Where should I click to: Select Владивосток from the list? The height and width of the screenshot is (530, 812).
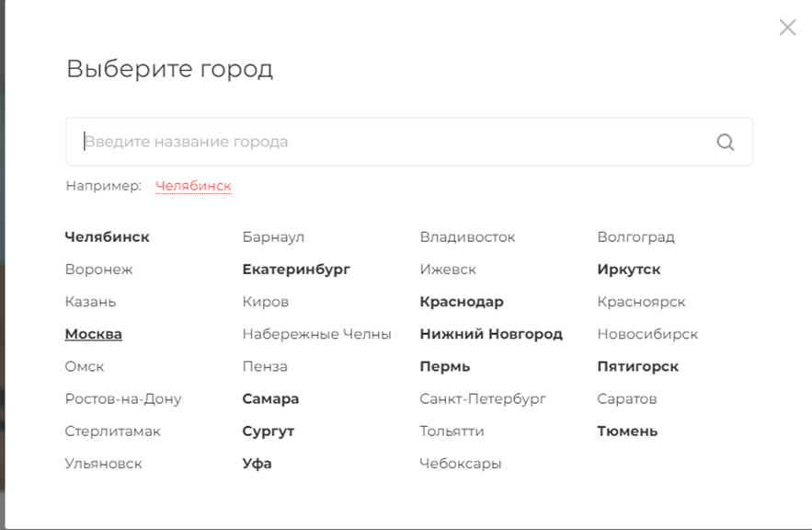click(468, 236)
